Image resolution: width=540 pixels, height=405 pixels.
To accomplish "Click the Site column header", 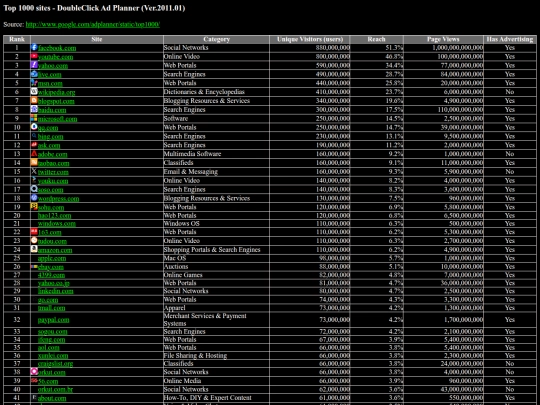I will 97,39.
